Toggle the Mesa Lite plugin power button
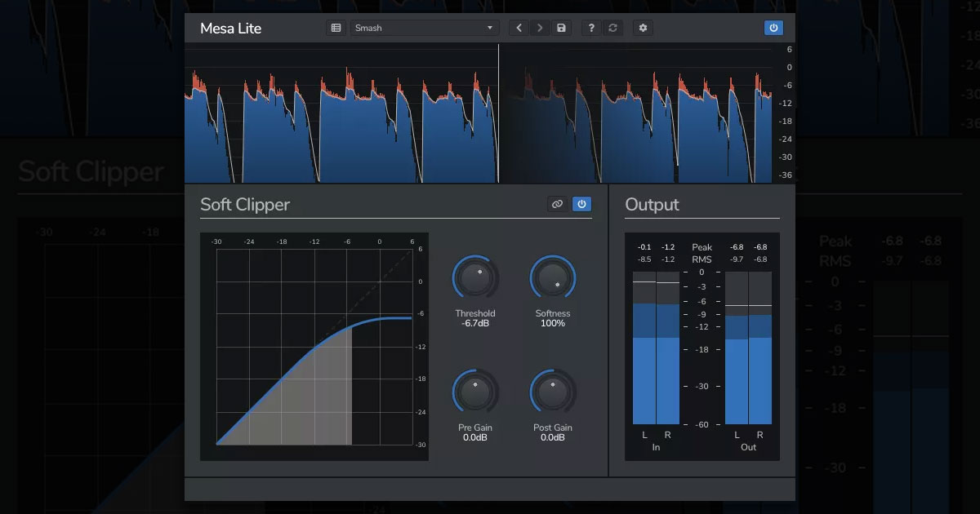Screen dimensions: 980x514 coord(773,28)
